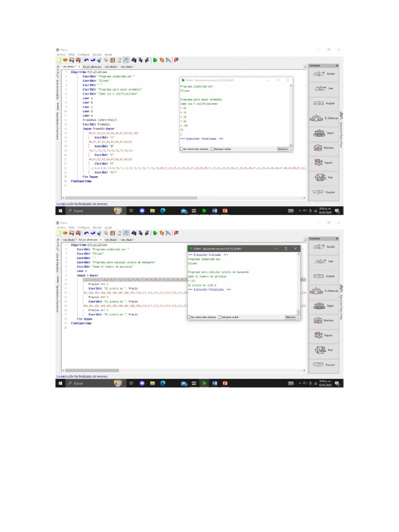Screen dimensions: 399x532
Task: Click Reiniciar in the top execution window
Action: pyautogui.click(x=283, y=149)
